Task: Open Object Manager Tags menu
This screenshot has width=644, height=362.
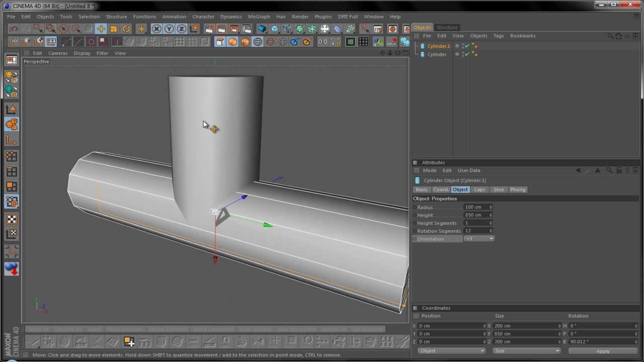Action: (x=499, y=36)
